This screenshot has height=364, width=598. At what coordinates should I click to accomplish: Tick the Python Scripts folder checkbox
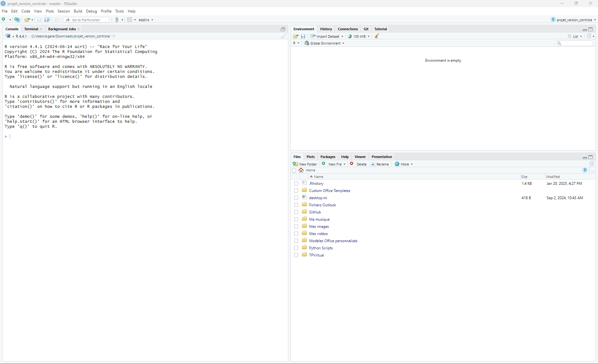296,248
